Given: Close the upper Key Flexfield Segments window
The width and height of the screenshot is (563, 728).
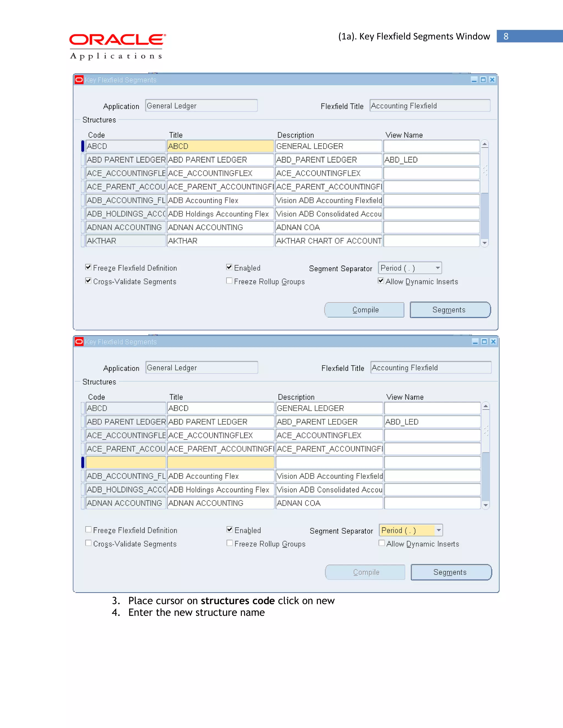Looking at the screenshot, I should tap(492, 80).
